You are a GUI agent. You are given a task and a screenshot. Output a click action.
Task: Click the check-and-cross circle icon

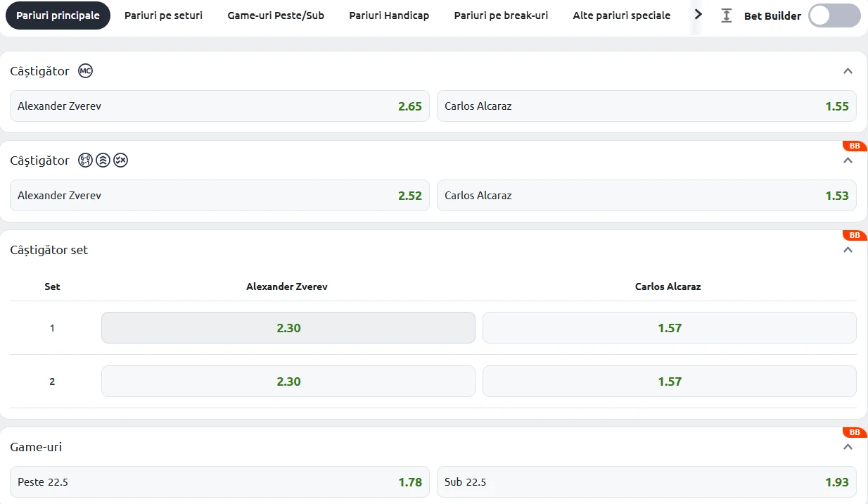[x=121, y=160]
